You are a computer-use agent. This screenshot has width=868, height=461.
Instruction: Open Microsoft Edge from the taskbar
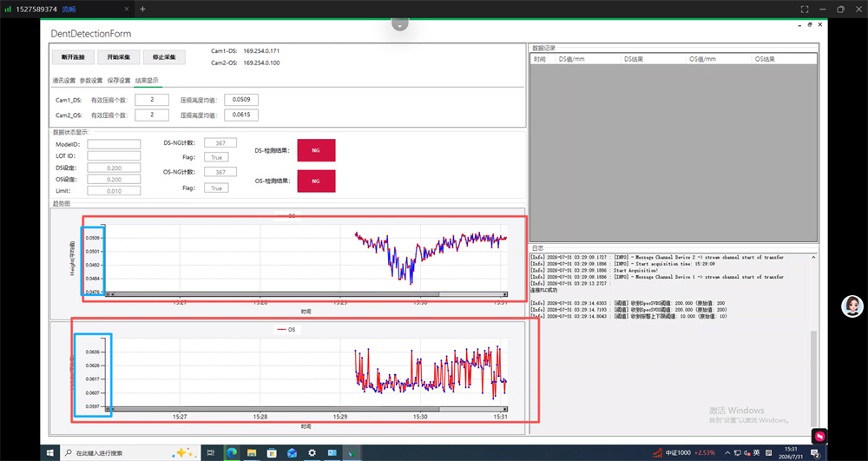click(232, 452)
